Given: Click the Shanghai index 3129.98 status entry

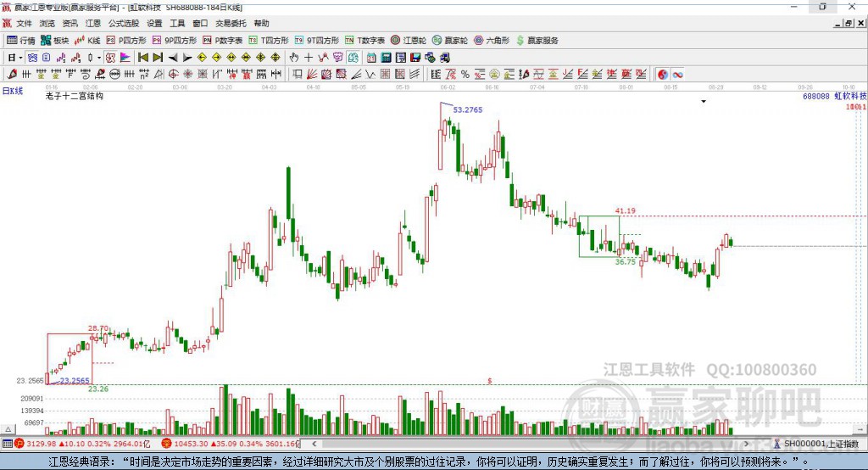Looking at the screenshot, I should (82, 444).
